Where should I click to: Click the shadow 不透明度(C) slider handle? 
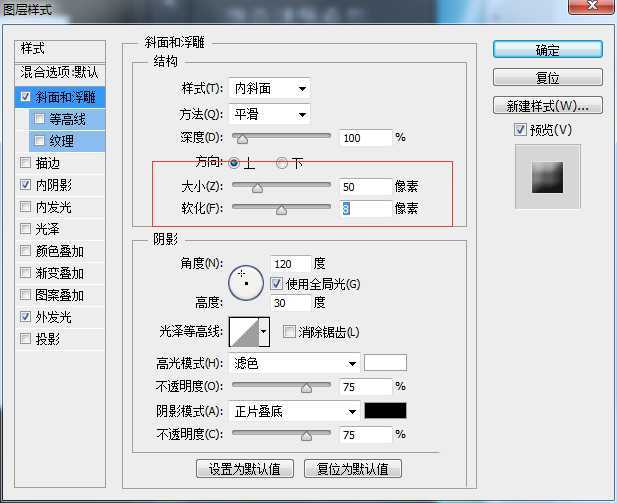[x=306, y=436]
